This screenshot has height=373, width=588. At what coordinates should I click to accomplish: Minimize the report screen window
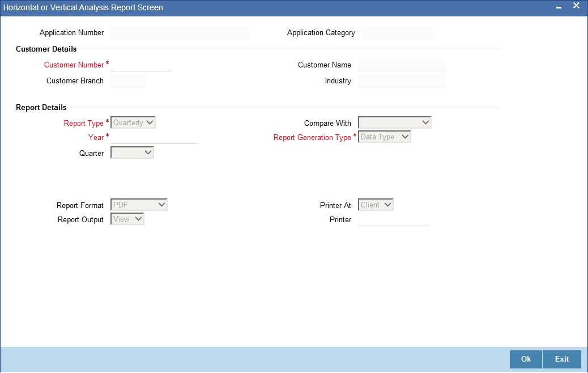559,7
